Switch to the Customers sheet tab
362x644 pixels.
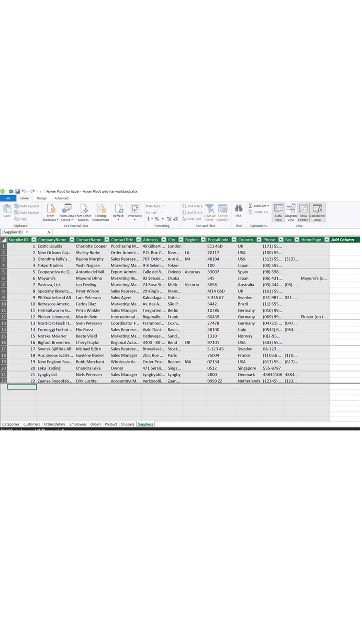coord(31,425)
